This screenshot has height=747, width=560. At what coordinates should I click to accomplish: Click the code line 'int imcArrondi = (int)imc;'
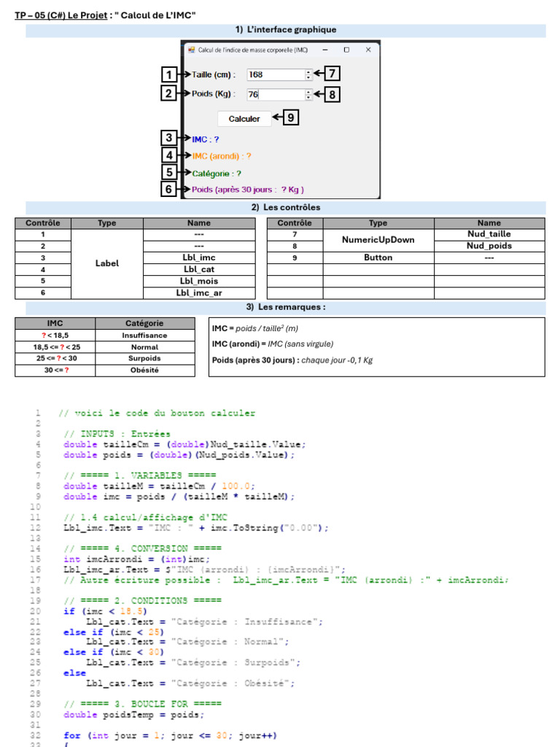[136, 559]
